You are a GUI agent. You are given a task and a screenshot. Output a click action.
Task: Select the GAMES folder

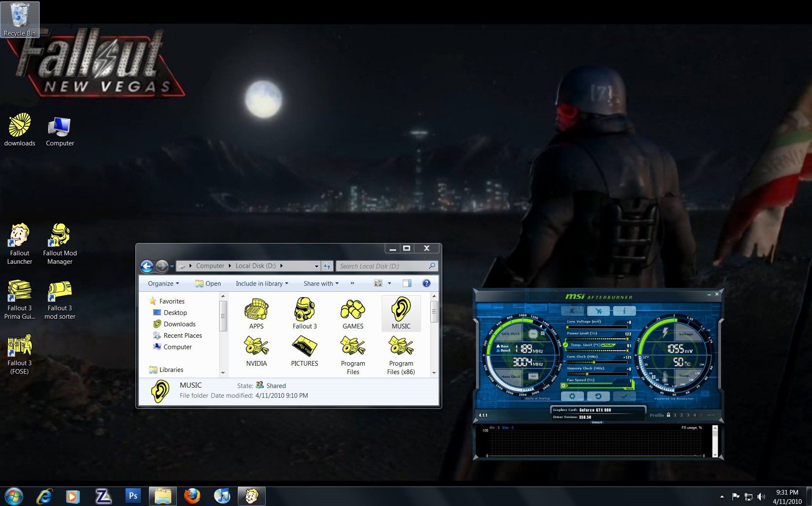[x=353, y=314]
